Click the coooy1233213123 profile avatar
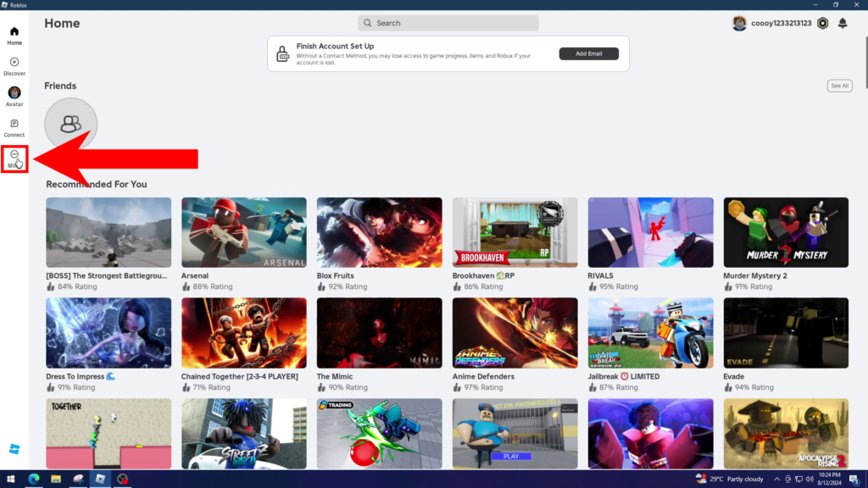Viewport: 868px width, 488px height. 740,24
